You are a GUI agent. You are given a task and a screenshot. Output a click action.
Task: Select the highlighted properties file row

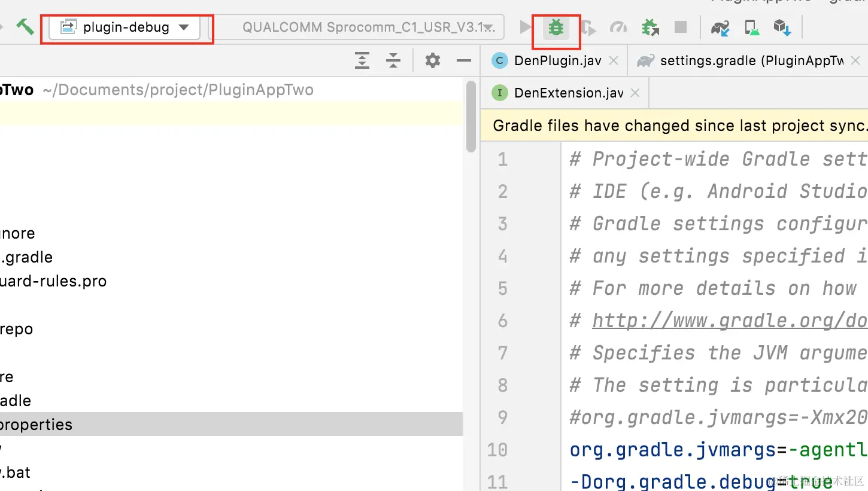[232, 425]
